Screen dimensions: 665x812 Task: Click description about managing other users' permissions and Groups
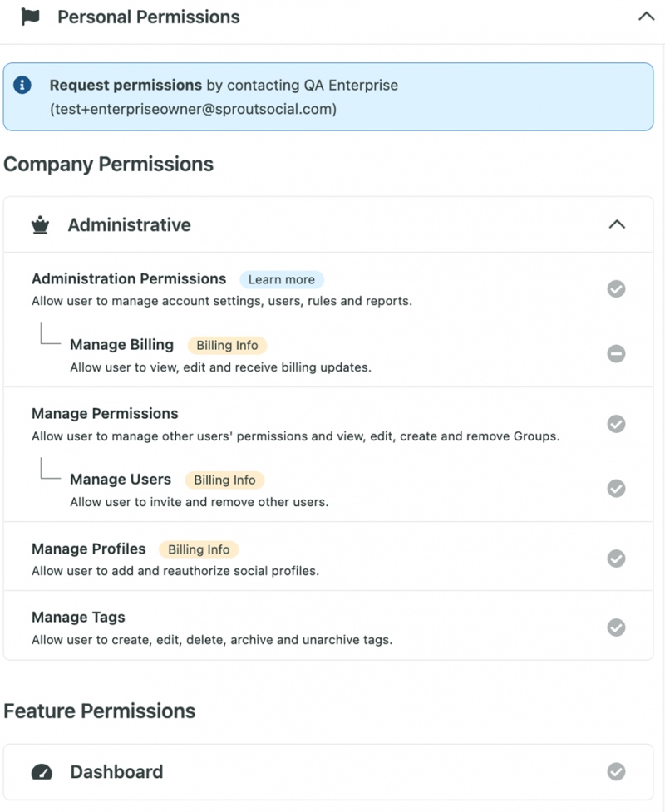point(296,436)
